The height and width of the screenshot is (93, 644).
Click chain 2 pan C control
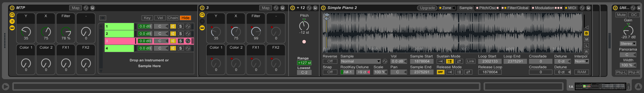coord(161,34)
